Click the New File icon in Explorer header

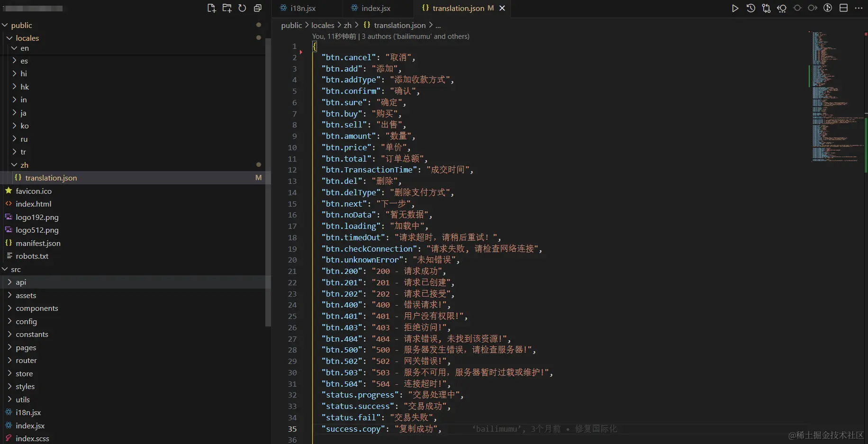211,8
